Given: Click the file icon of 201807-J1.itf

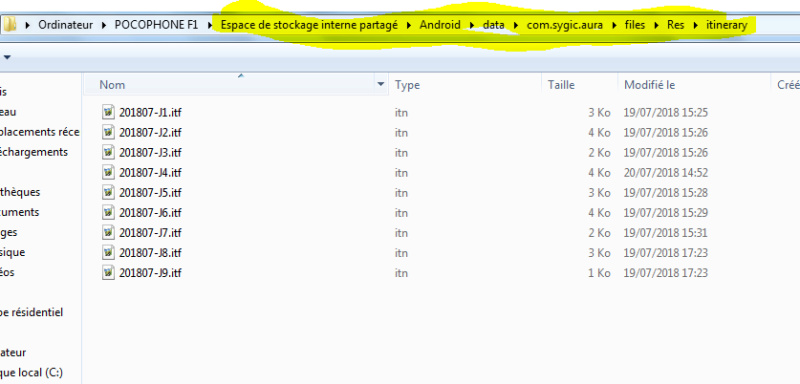Looking at the screenshot, I should coord(108,112).
